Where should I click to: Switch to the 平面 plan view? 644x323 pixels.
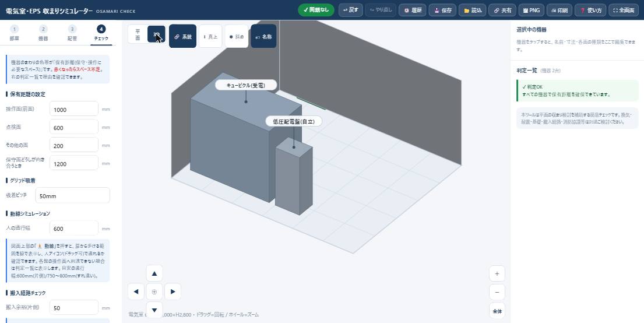[x=138, y=34]
